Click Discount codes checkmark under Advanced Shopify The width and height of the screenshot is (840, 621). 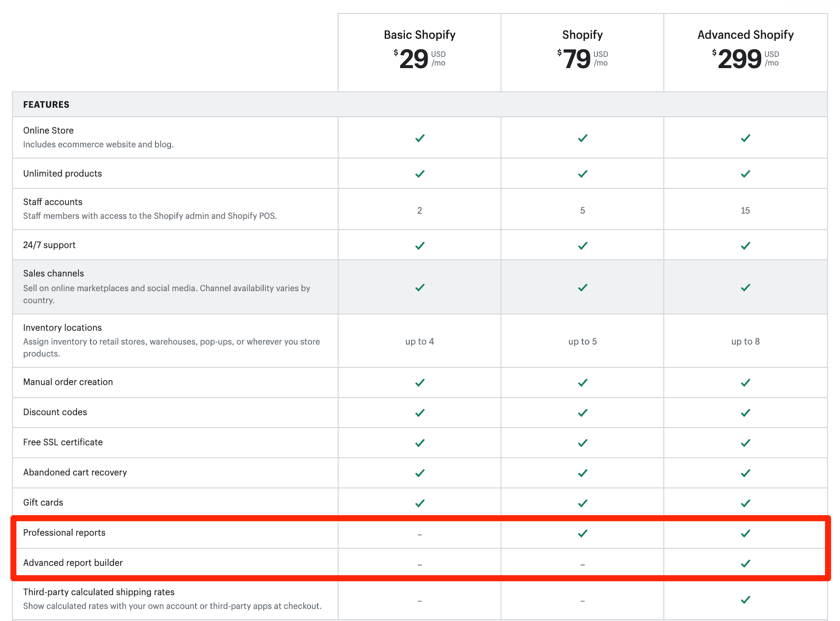click(x=745, y=413)
